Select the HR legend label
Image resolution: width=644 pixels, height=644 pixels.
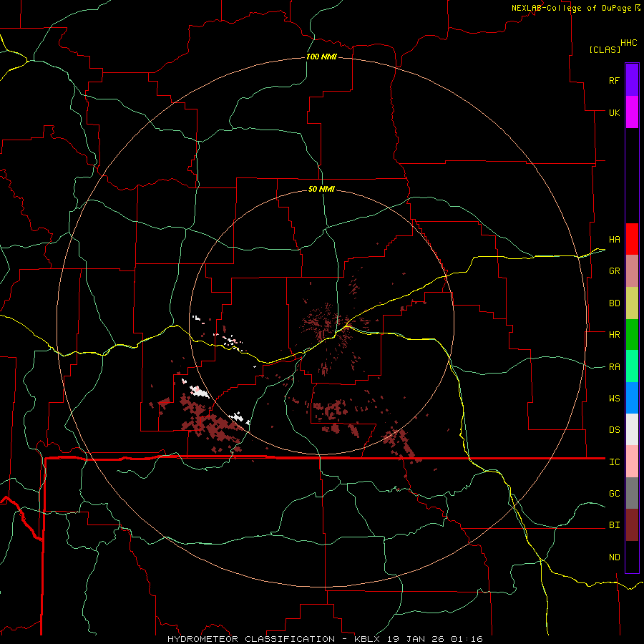[614, 335]
